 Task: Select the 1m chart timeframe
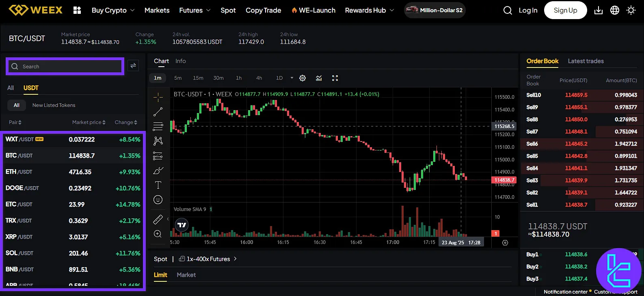pyautogui.click(x=158, y=78)
